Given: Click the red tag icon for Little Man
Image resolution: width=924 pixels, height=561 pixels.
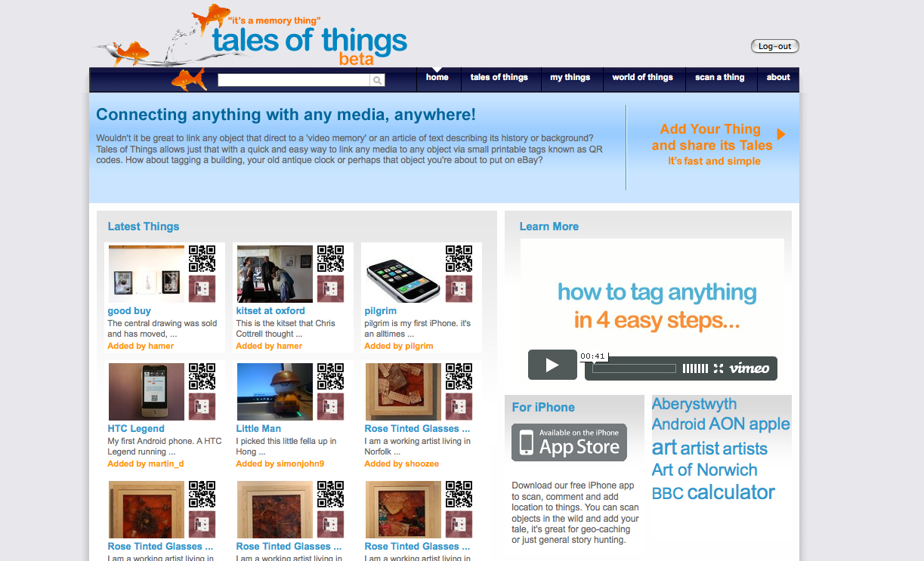Looking at the screenshot, I should tap(330, 407).
